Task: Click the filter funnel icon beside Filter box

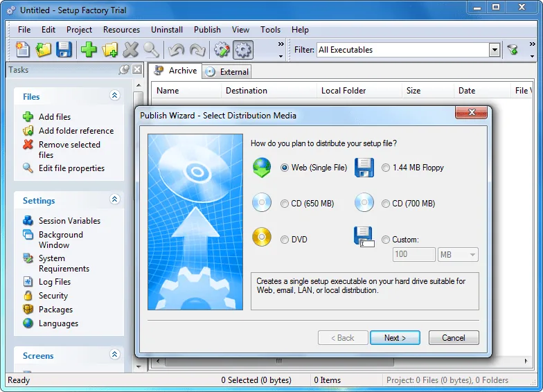Action: point(513,50)
